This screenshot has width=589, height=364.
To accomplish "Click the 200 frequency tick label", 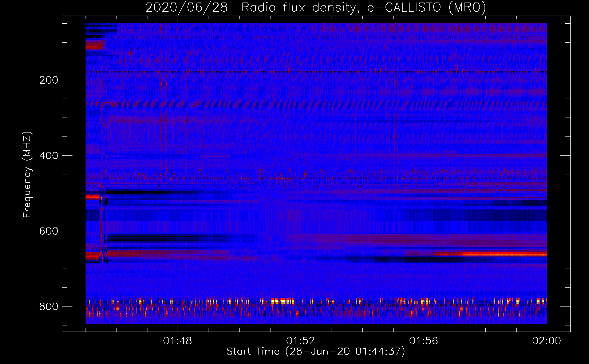I will click(x=49, y=80).
